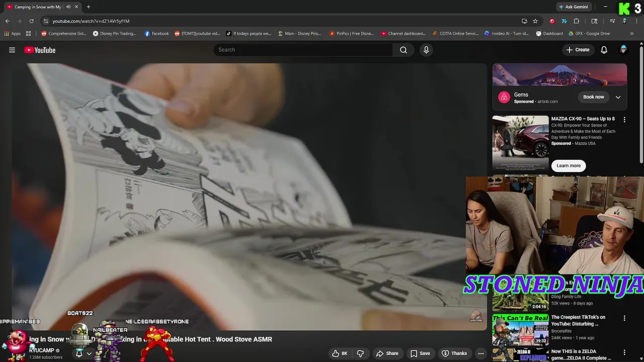Select the Camping in Snow tab
This screenshot has height=362, width=644.
(38, 7)
